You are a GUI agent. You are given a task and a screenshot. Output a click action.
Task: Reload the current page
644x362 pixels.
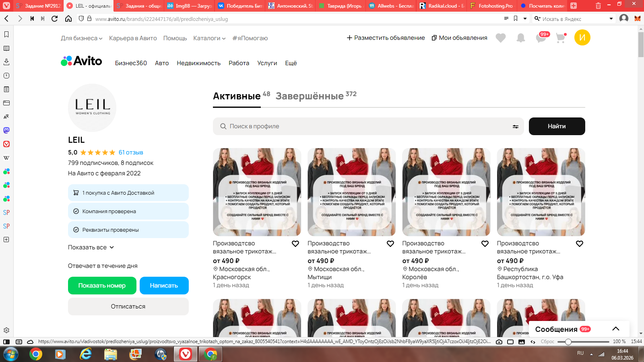pos(55,19)
